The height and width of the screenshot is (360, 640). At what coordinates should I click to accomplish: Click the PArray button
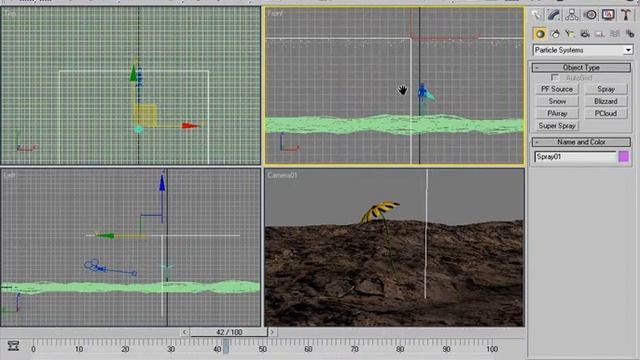(x=557, y=113)
